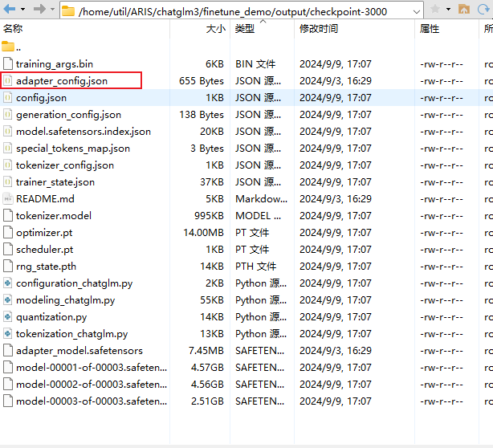The image size is (493, 448).
Task: Click the back navigation arrow
Action: (10, 10)
